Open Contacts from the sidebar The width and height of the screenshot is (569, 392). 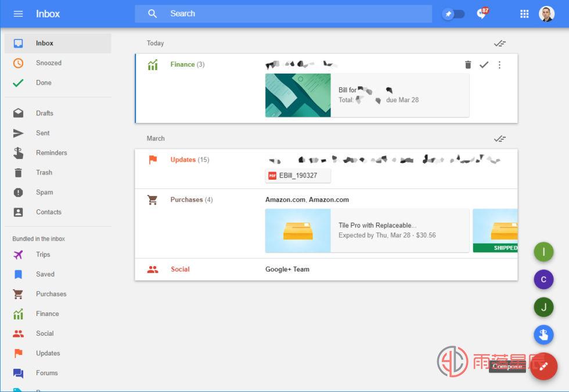point(58,212)
